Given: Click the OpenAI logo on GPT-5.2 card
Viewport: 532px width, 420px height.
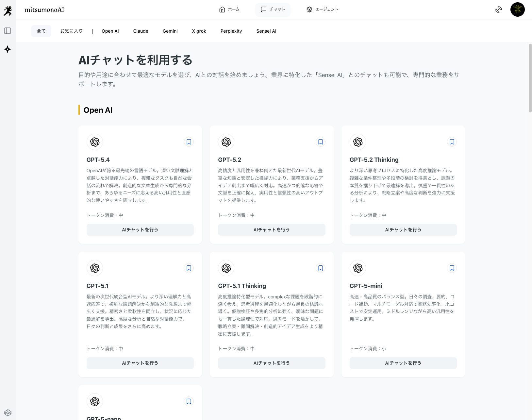Looking at the screenshot, I should pyautogui.click(x=226, y=142).
